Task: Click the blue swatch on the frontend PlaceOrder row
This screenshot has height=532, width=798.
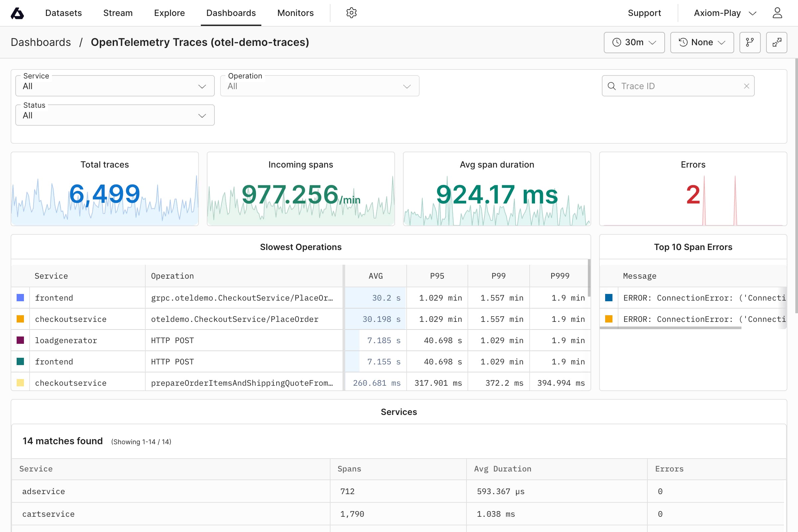Action: point(20,298)
